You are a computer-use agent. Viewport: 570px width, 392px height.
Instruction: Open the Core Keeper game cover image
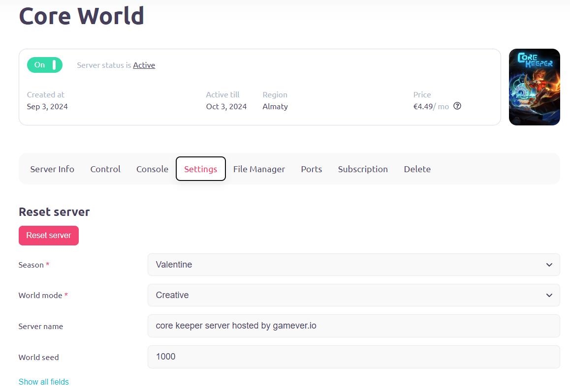tap(534, 87)
